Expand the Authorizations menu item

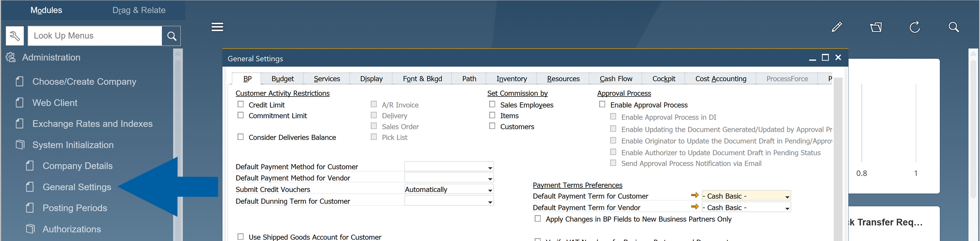[x=71, y=229]
